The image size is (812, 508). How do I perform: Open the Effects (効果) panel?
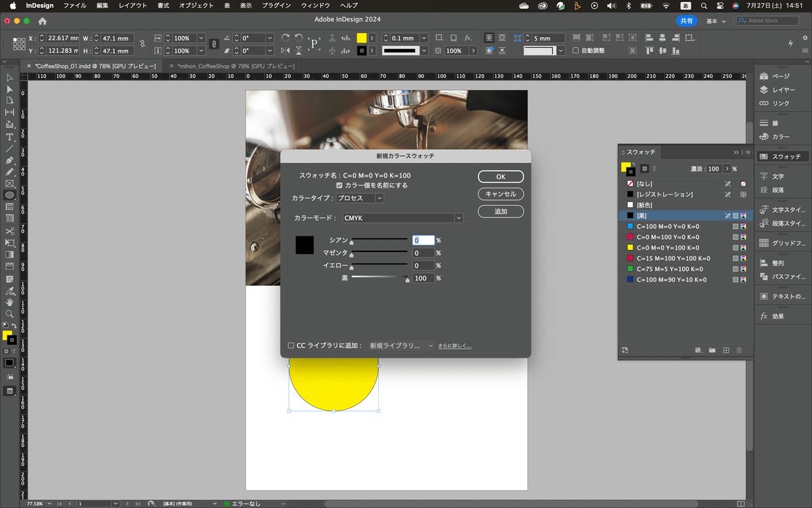pyautogui.click(x=777, y=316)
